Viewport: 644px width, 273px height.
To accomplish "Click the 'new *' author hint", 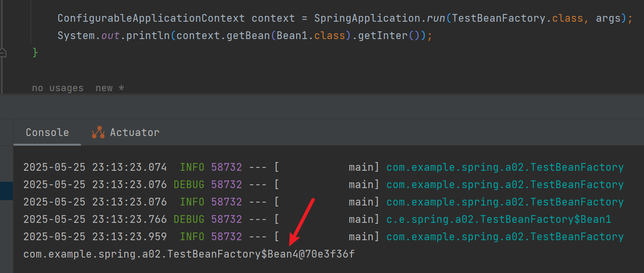I will [110, 88].
